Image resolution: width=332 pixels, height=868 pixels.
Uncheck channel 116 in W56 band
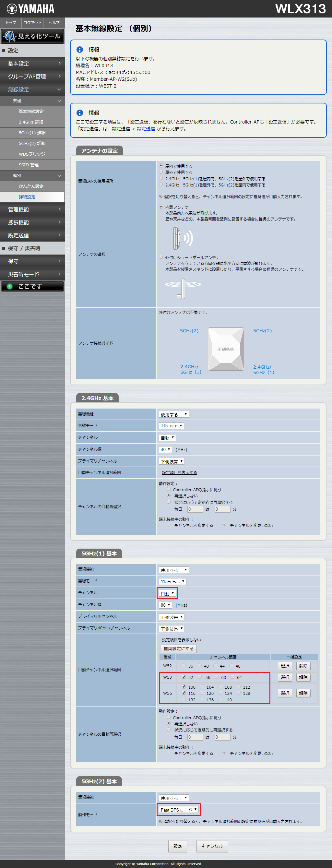(x=184, y=693)
